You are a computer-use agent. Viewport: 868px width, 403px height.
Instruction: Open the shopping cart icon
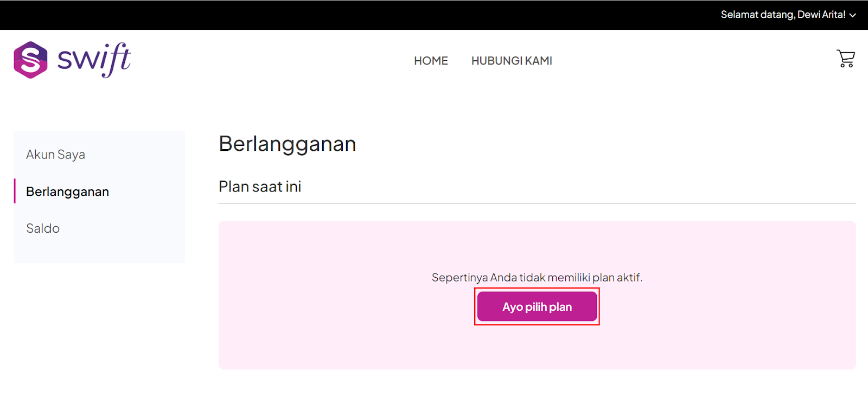pyautogui.click(x=845, y=59)
